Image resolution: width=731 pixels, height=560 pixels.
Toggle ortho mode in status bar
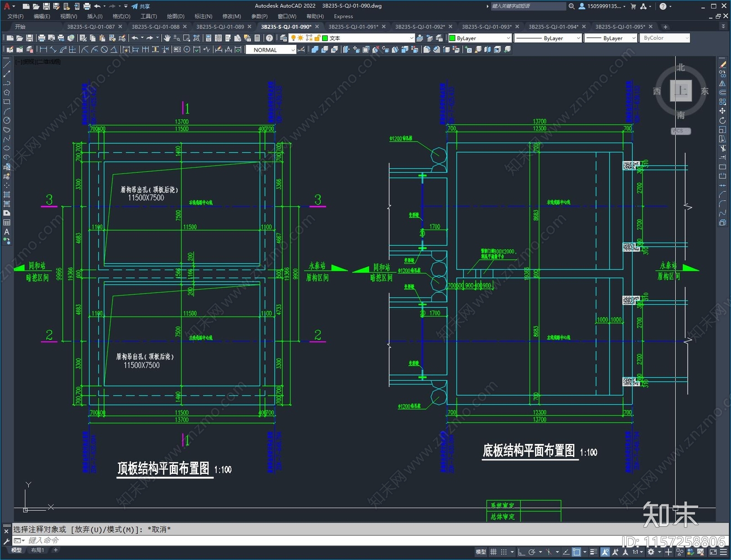(521, 552)
